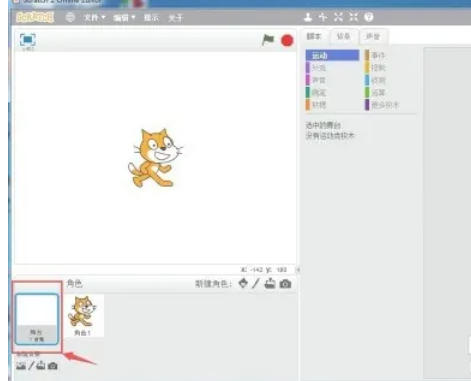Create a new sprite from the camera
The height and width of the screenshot is (381, 471).
click(285, 284)
